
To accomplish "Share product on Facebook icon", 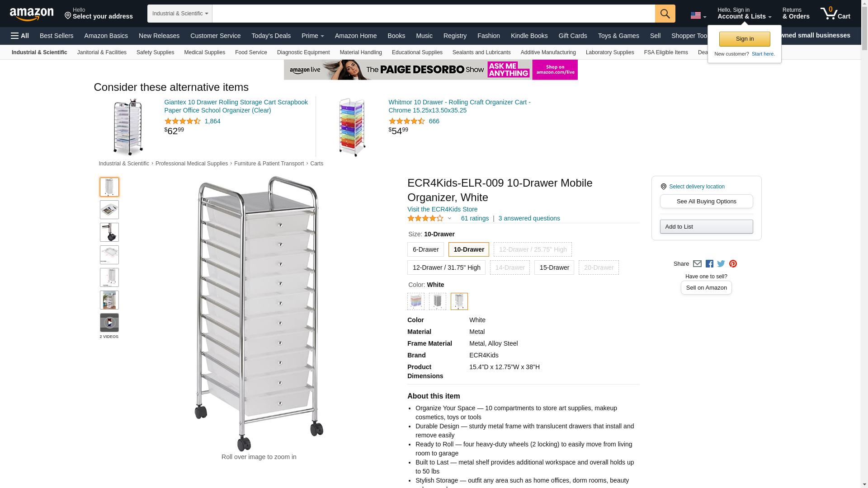I will click(709, 264).
